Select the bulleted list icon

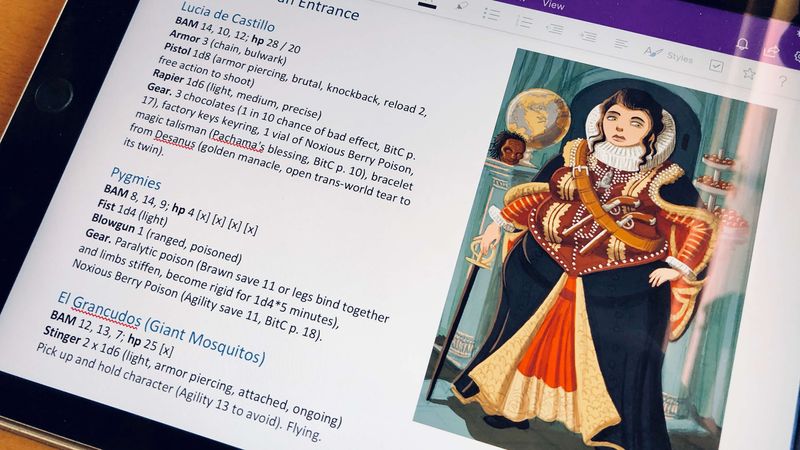pos(491,14)
